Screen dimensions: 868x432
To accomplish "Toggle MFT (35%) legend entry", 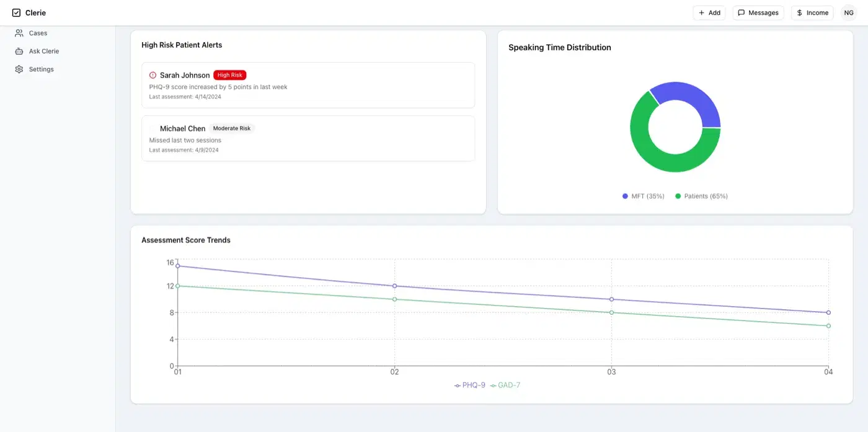I will [x=644, y=196].
